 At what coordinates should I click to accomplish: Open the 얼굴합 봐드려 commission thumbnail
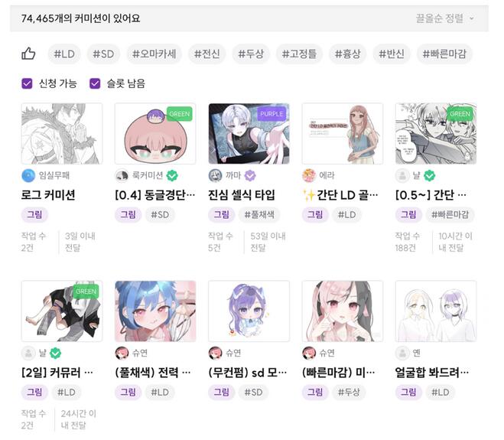pos(436,311)
